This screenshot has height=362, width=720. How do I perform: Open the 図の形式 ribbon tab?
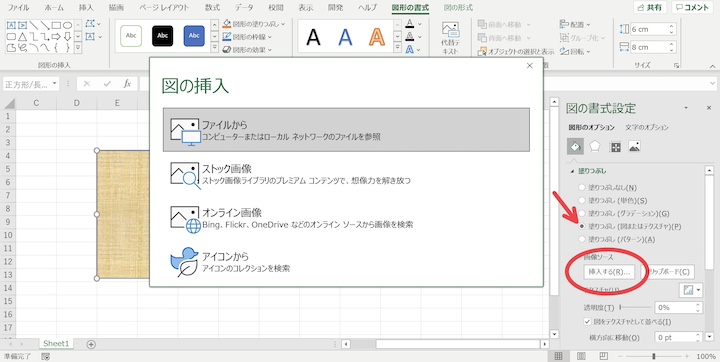click(458, 8)
